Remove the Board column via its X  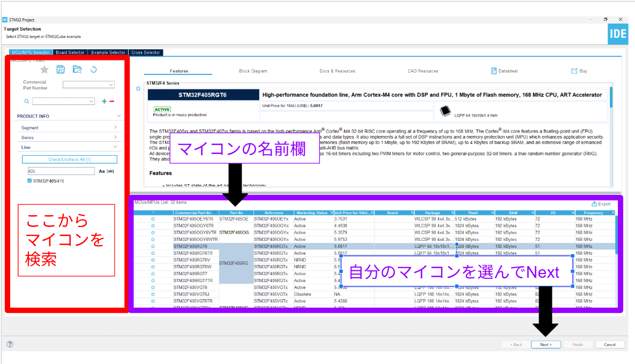tap(412, 213)
